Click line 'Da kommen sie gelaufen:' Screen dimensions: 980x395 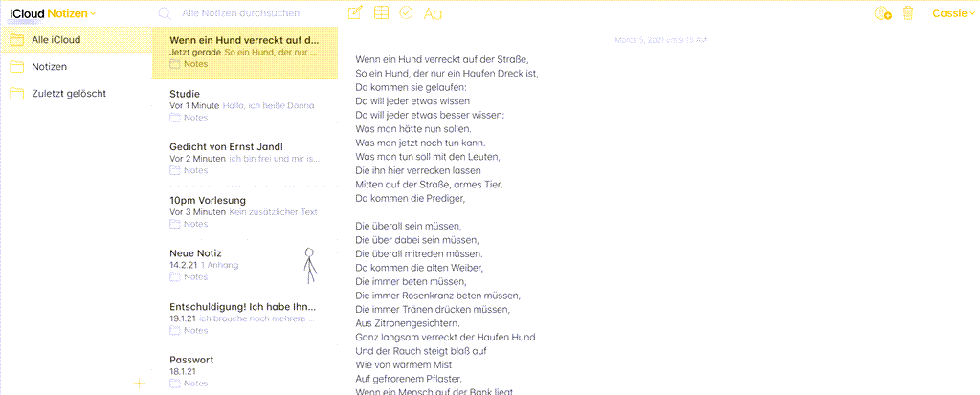pyautogui.click(x=412, y=87)
